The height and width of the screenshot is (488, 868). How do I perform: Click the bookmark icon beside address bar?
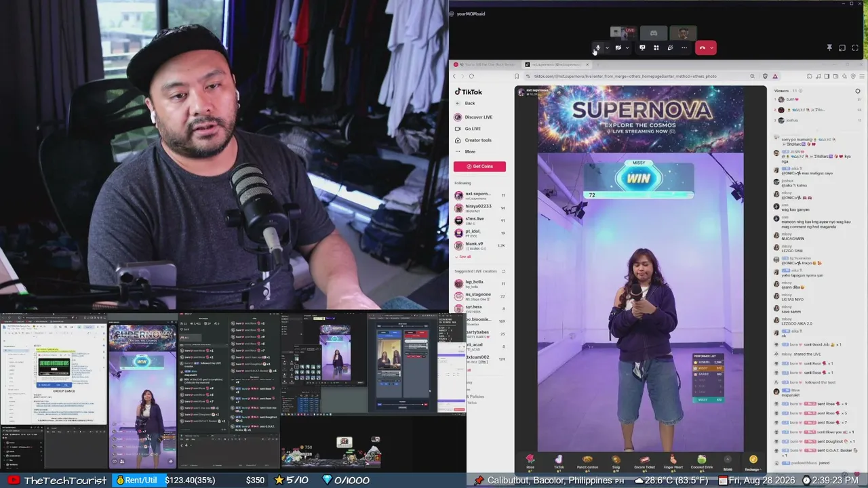(x=517, y=76)
